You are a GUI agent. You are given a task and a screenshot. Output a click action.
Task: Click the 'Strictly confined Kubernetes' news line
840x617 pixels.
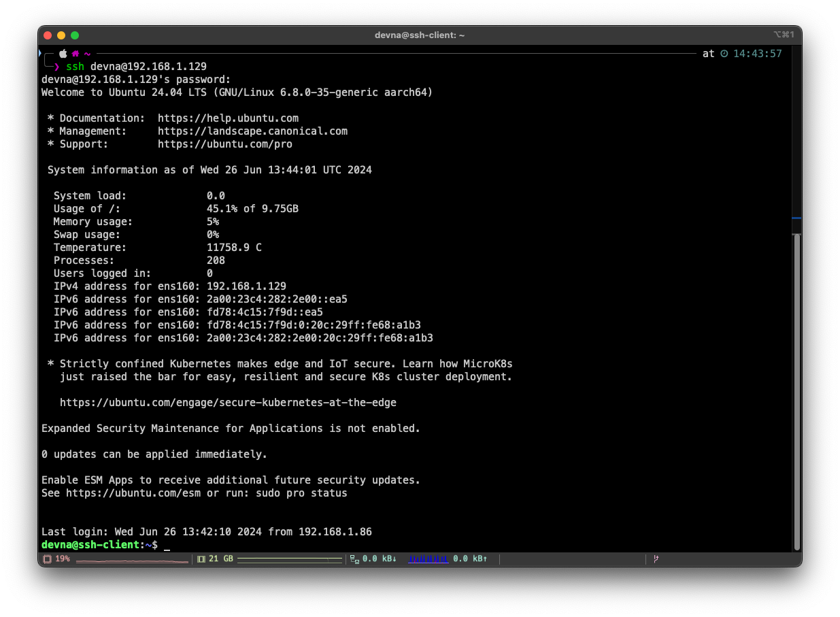(x=280, y=364)
